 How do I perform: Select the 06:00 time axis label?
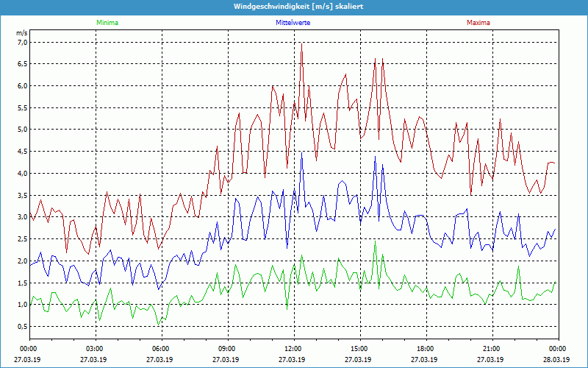point(161,349)
